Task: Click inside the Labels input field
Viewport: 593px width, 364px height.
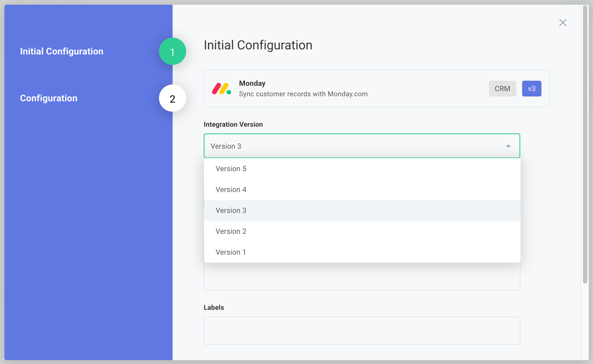Action: click(x=361, y=330)
